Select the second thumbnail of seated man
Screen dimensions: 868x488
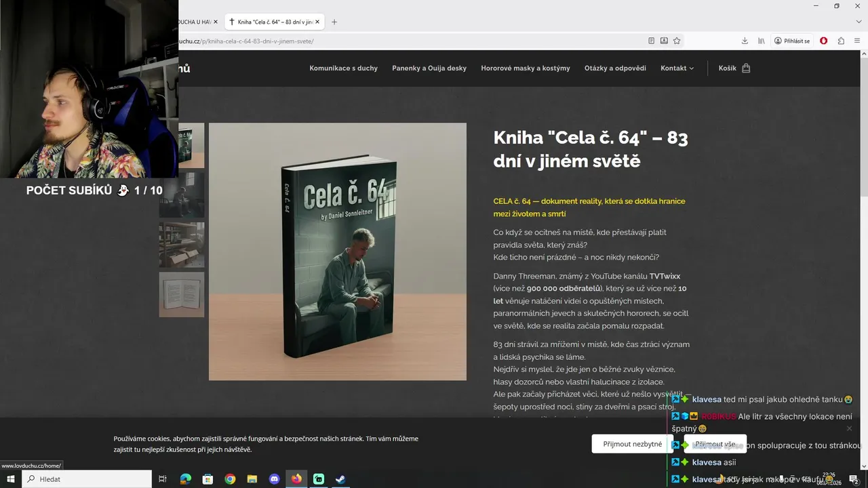click(x=182, y=195)
